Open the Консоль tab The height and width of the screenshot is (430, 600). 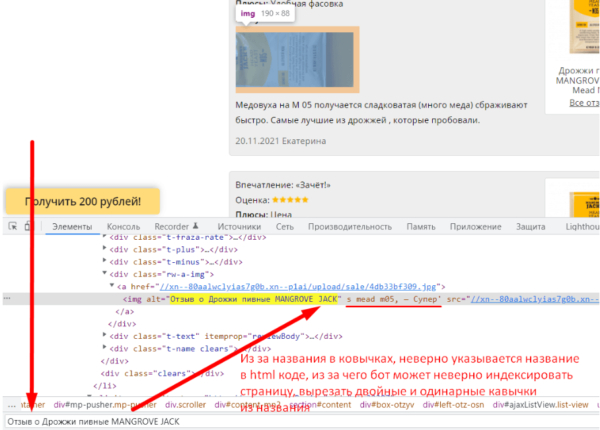pyautogui.click(x=123, y=226)
